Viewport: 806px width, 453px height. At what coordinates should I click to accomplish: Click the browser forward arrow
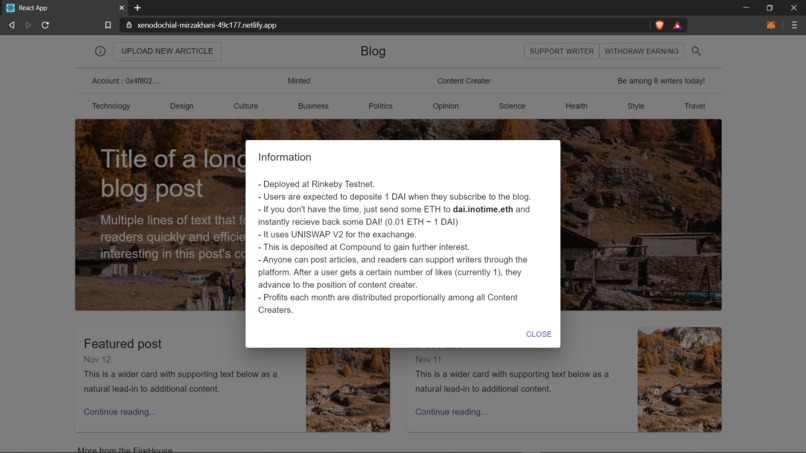tap(28, 25)
